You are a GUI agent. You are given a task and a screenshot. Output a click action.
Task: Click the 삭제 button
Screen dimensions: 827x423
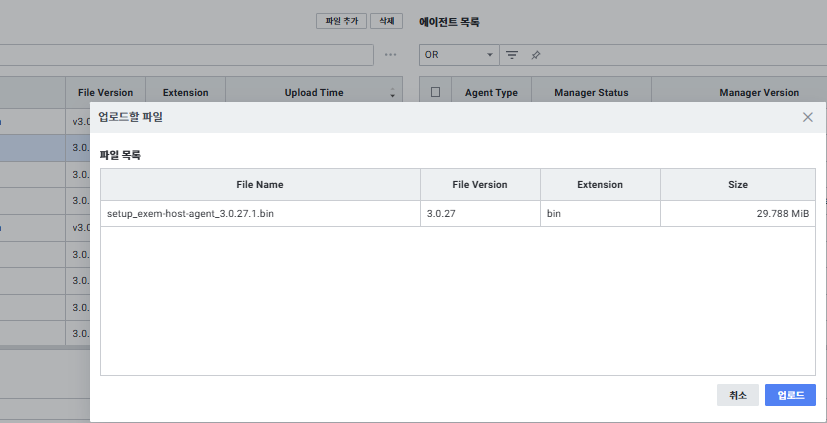386,21
